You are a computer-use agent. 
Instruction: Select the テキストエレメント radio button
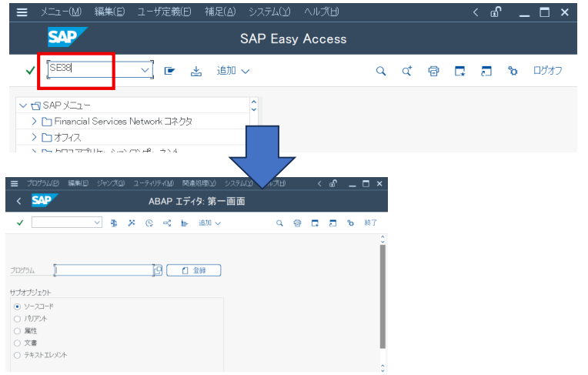(x=17, y=355)
